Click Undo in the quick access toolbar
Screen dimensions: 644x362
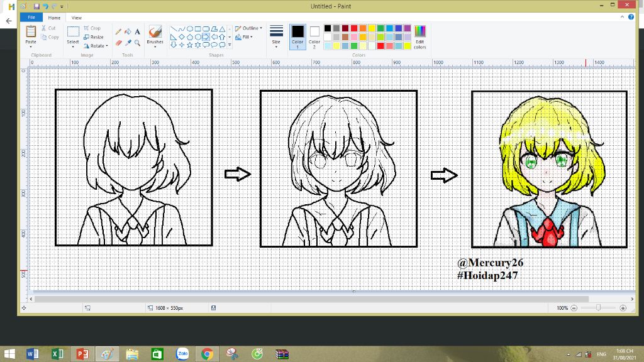45,6
